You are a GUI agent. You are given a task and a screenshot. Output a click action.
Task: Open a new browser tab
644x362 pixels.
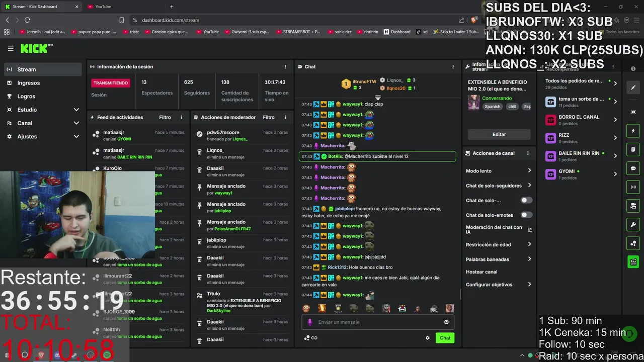[172, 7]
